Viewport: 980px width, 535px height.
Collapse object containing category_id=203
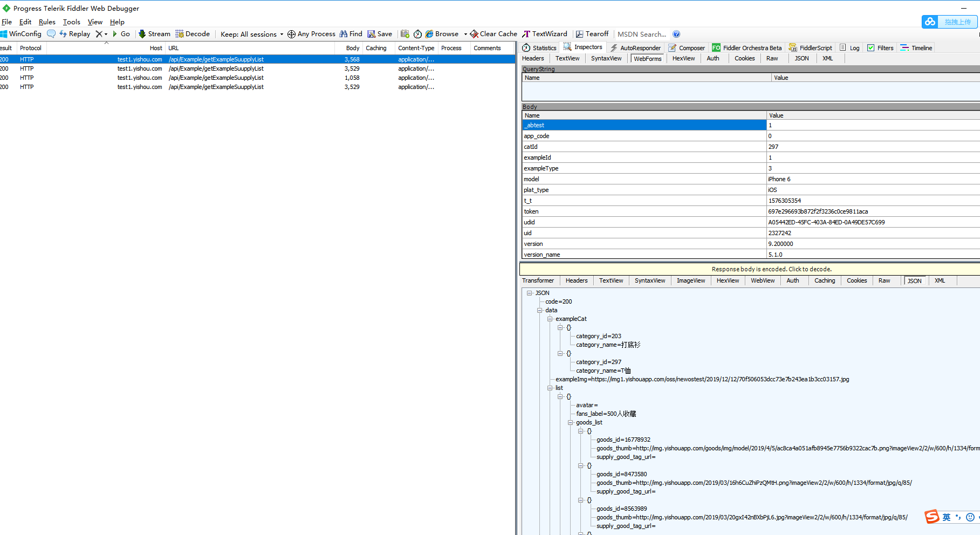560,327
